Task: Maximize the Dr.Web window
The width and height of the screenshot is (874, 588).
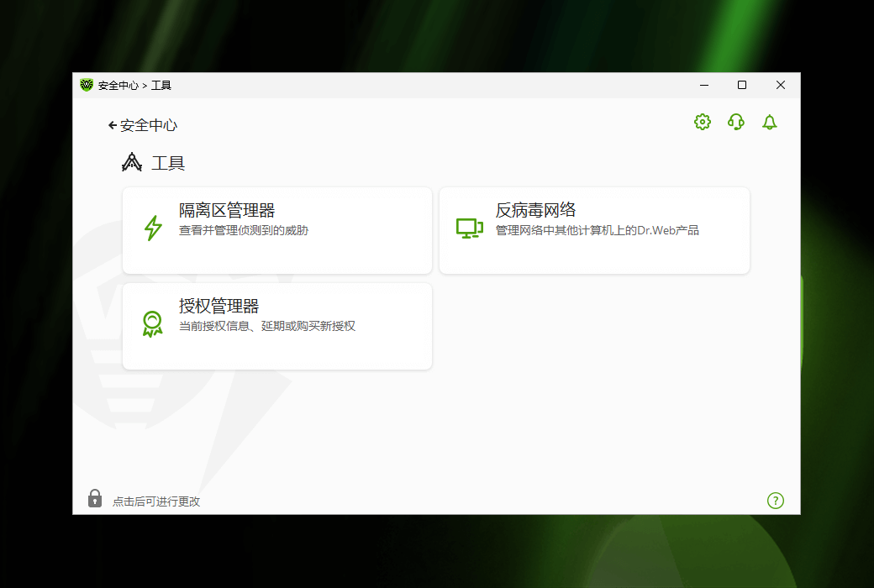Action: tap(742, 86)
